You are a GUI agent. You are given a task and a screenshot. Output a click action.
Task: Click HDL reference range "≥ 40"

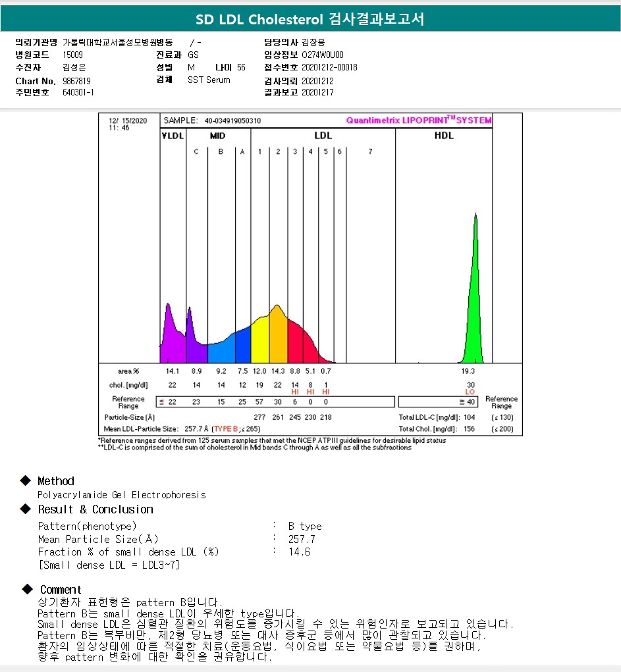[x=467, y=402]
